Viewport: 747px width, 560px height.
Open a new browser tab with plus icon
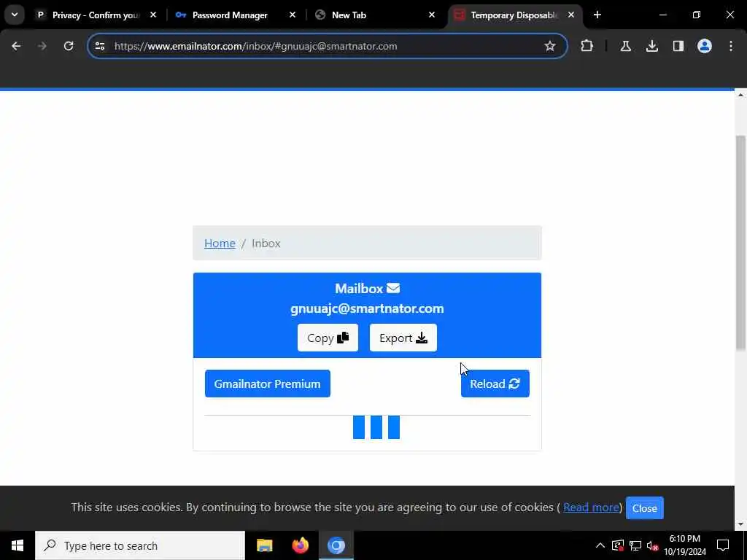tap(597, 15)
